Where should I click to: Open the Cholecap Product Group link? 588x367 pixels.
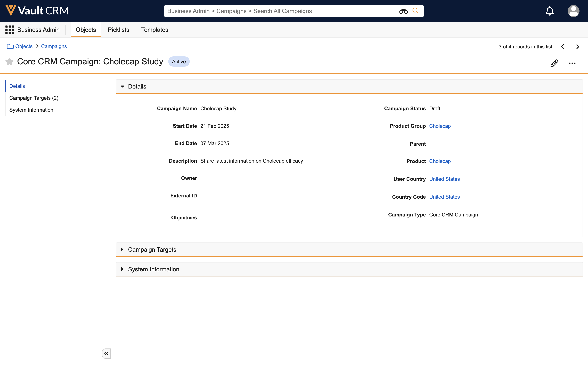440,126
